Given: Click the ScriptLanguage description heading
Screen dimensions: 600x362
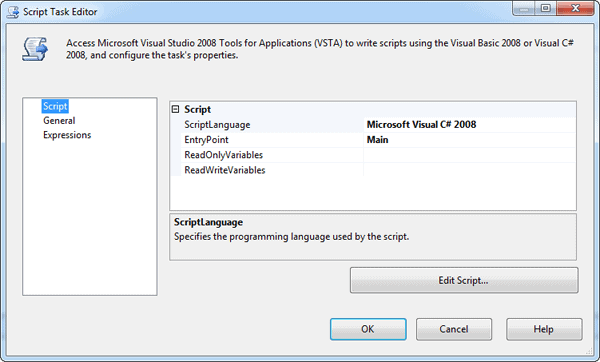Looking at the screenshot, I should [208, 222].
